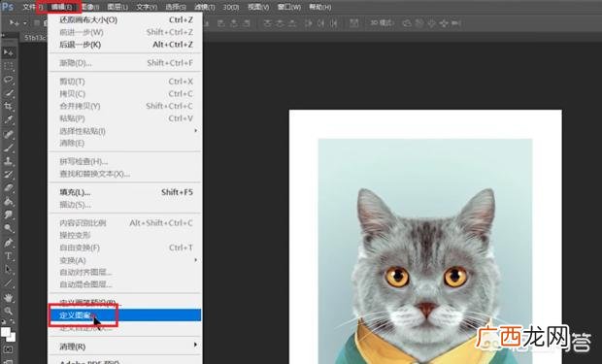The width and height of the screenshot is (602, 364).
Task: Select the Rectangular Marquee tool
Action: click(8, 66)
